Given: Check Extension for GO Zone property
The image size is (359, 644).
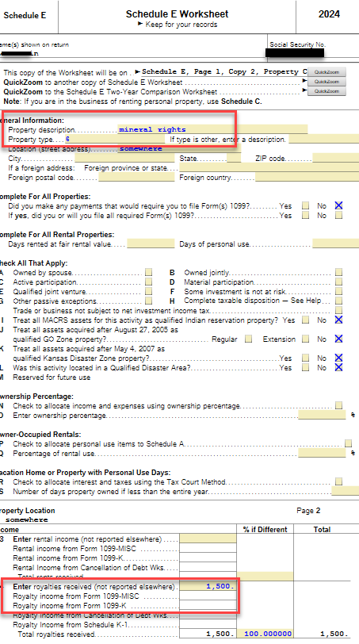Looking at the screenshot, I should tap(305, 339).
